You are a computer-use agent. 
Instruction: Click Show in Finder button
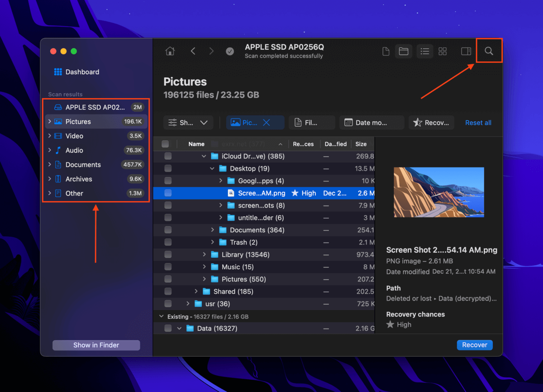(x=96, y=345)
